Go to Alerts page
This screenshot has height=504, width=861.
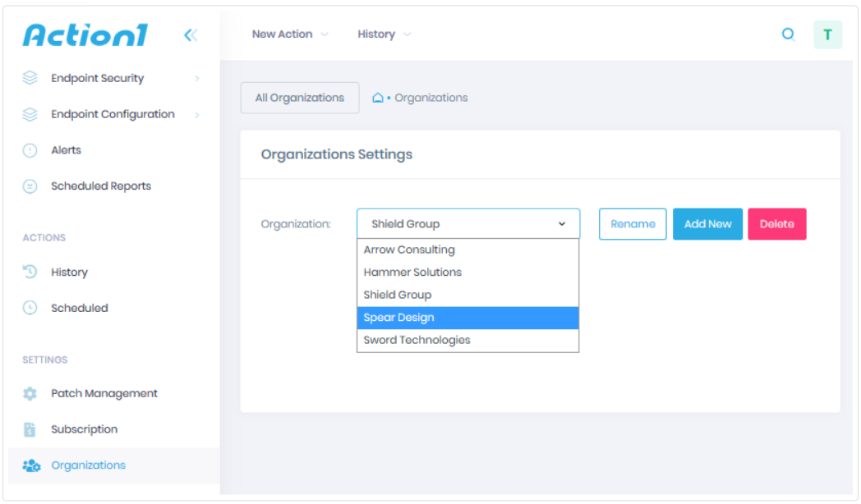pos(67,149)
